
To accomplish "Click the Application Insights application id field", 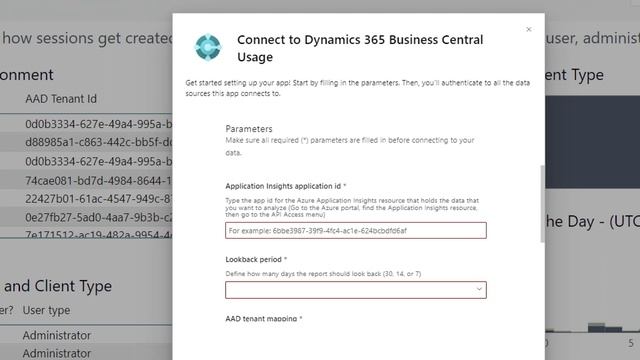I will point(356,231).
